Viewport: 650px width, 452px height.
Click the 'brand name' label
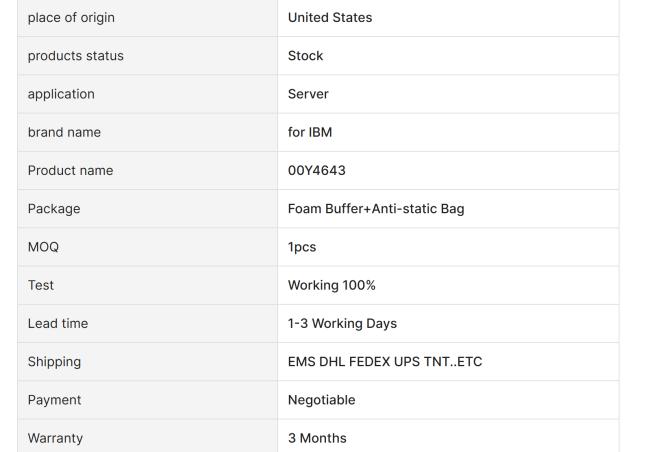(64, 132)
